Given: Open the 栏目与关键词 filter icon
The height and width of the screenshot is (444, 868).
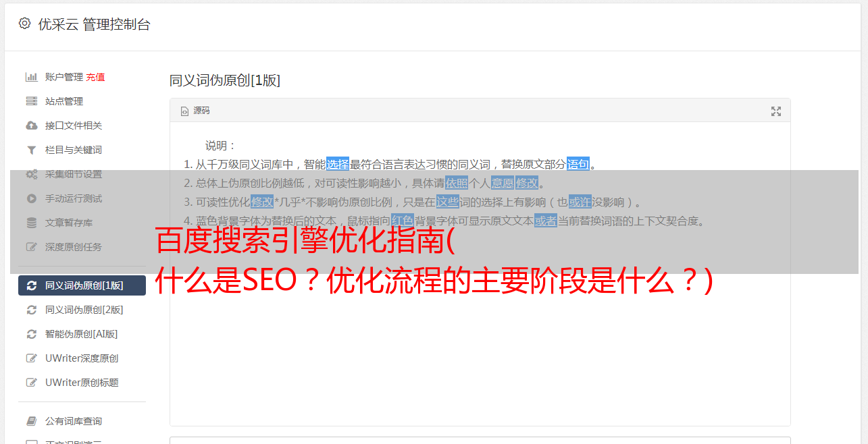Looking at the screenshot, I should (31, 150).
